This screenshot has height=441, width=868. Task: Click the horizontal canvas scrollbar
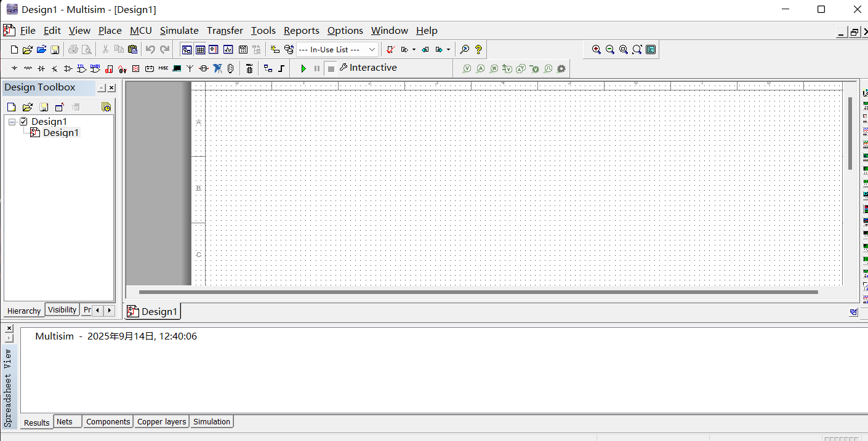[478, 292]
